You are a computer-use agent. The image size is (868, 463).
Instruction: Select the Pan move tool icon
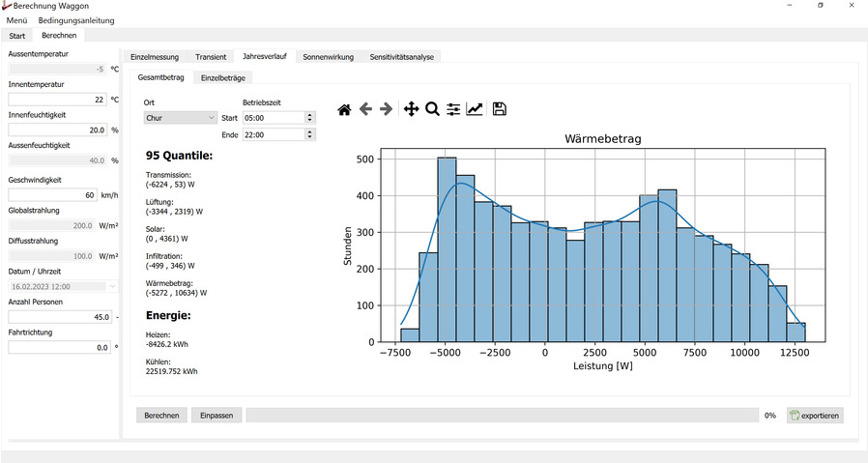pos(411,110)
